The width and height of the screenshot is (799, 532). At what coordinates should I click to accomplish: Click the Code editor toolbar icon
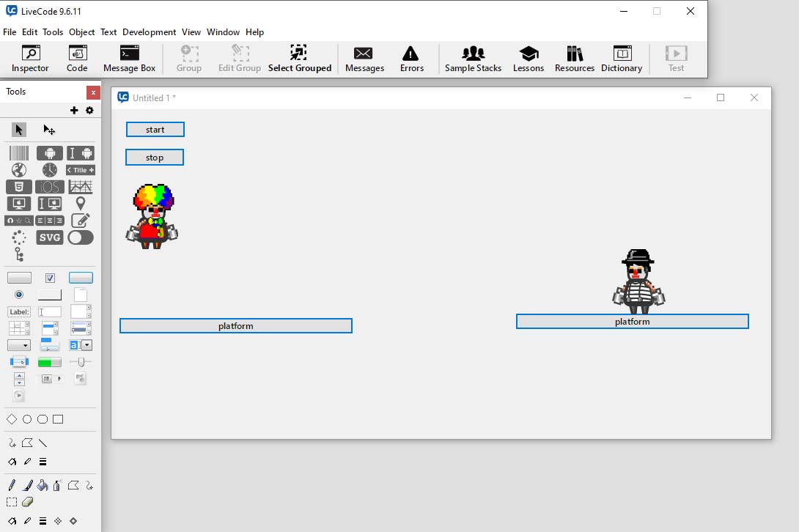click(x=77, y=59)
